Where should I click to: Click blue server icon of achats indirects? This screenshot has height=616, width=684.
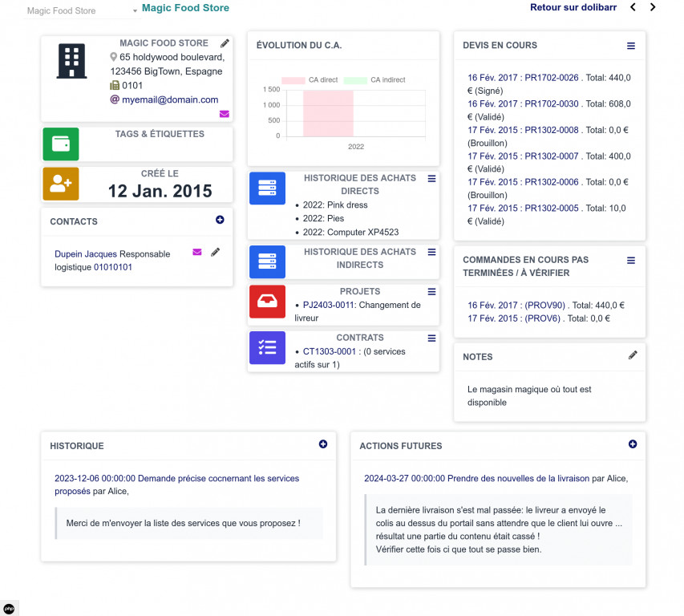coord(267,261)
